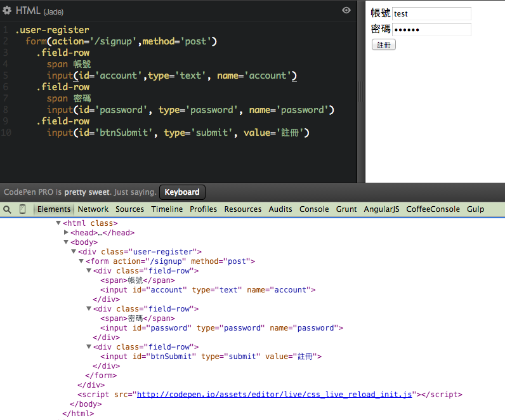505x420 pixels.
Task: Open the Console tab
Action: point(314,209)
